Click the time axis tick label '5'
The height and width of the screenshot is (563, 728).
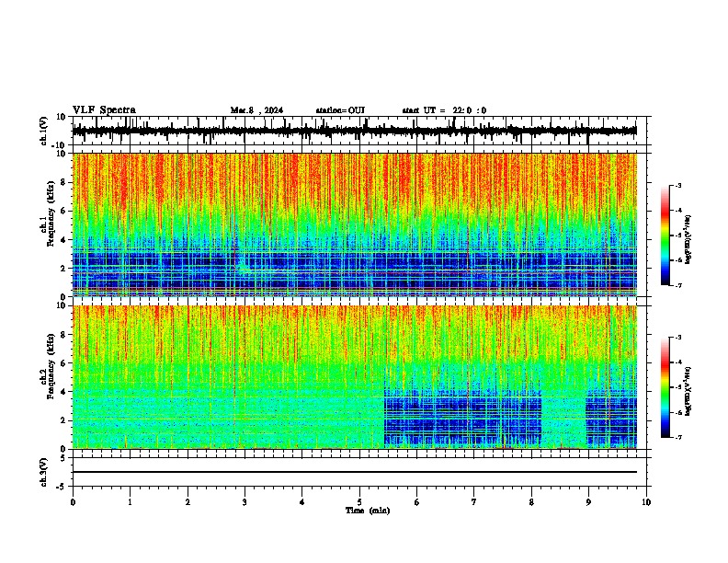[359, 502]
